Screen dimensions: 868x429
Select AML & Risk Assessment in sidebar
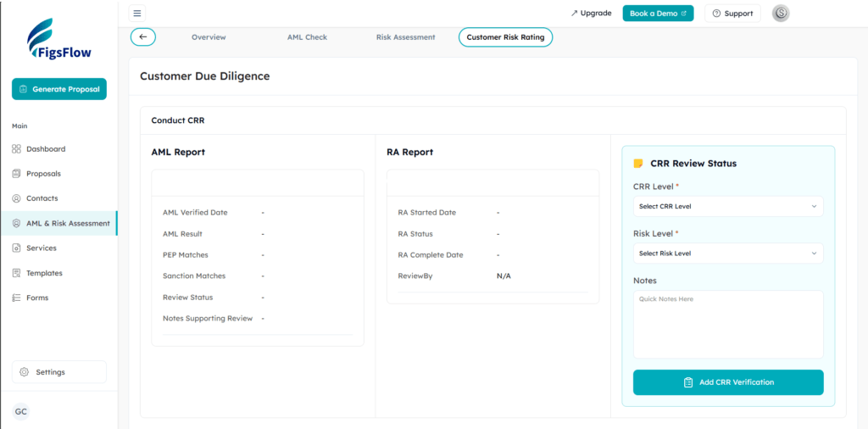[x=58, y=224]
